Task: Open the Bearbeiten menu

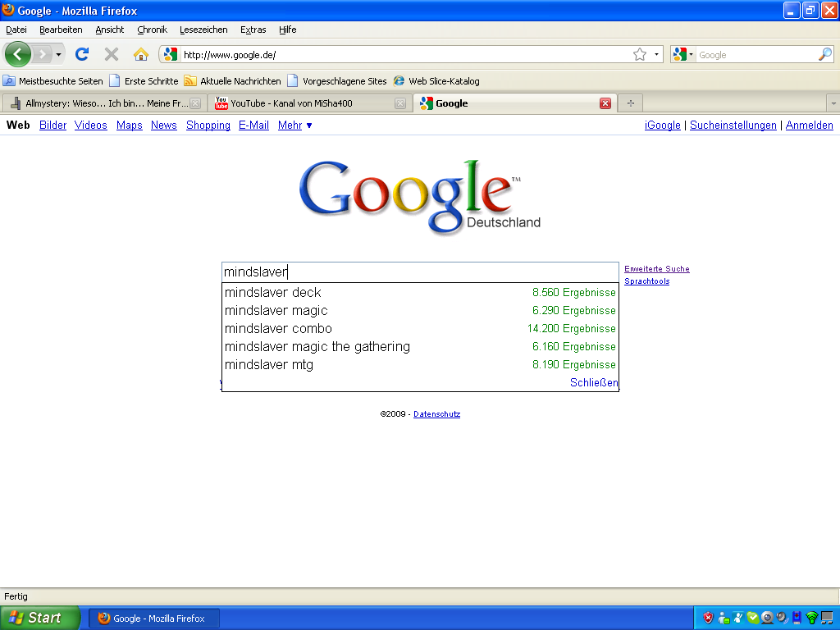Action: (61, 30)
